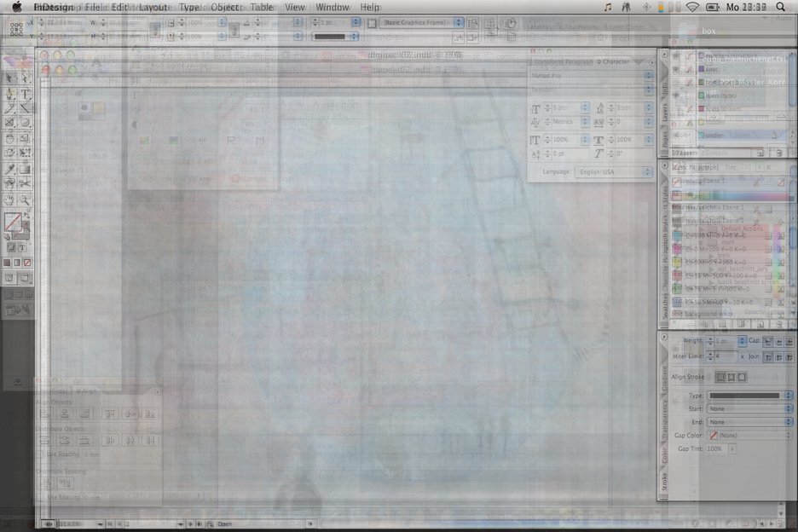Select the Selection tool (black arrow)
Screen dimensions: 798x532
point(10,78)
